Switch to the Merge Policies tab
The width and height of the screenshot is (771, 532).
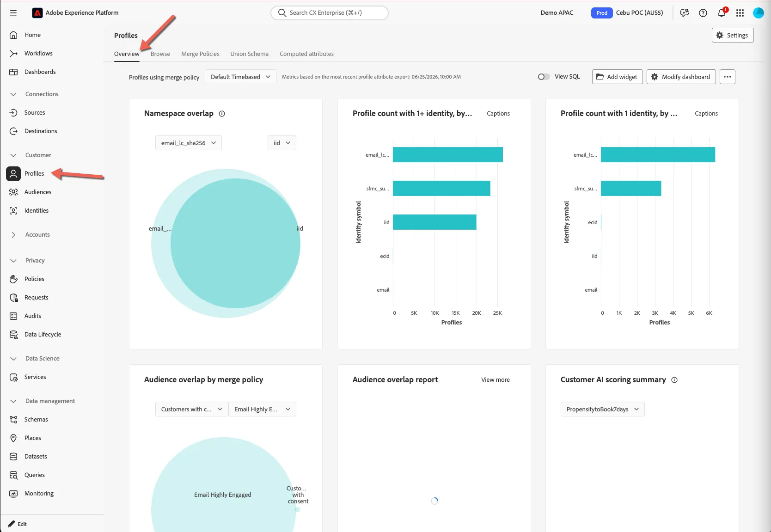pyautogui.click(x=200, y=54)
